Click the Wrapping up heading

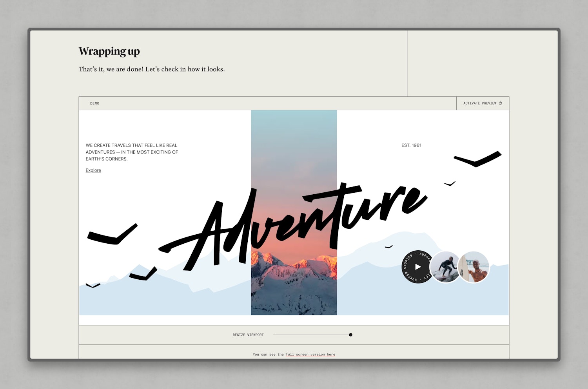(109, 51)
